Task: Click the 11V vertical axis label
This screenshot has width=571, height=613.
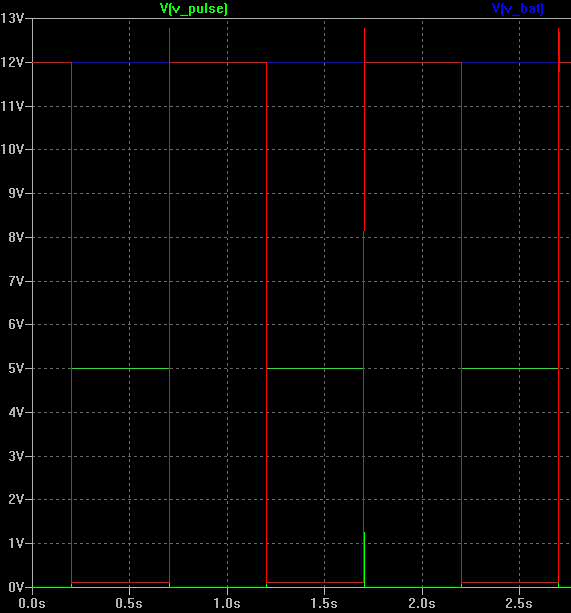Action: pyautogui.click(x=12, y=106)
